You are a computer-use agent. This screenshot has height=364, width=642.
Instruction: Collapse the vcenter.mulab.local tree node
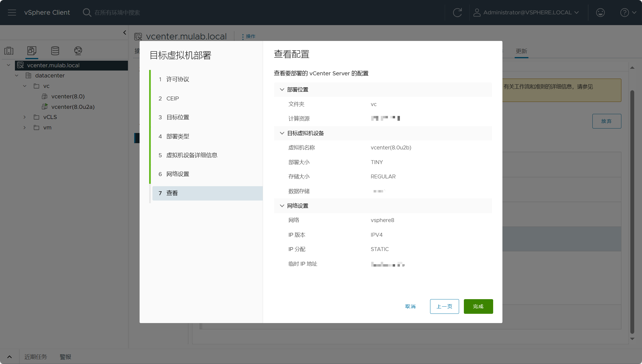tap(9, 65)
